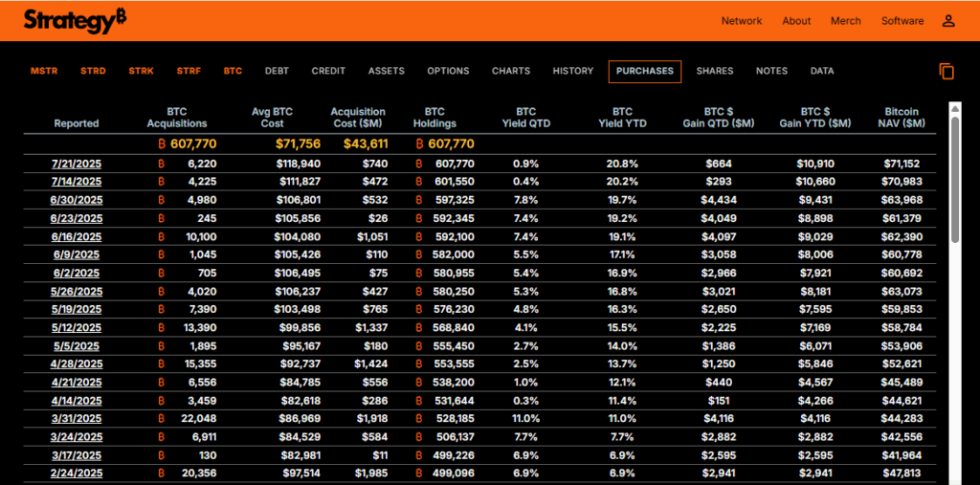Switch to the MSTR tab
Viewport: 980px width, 485px height.
(x=44, y=71)
